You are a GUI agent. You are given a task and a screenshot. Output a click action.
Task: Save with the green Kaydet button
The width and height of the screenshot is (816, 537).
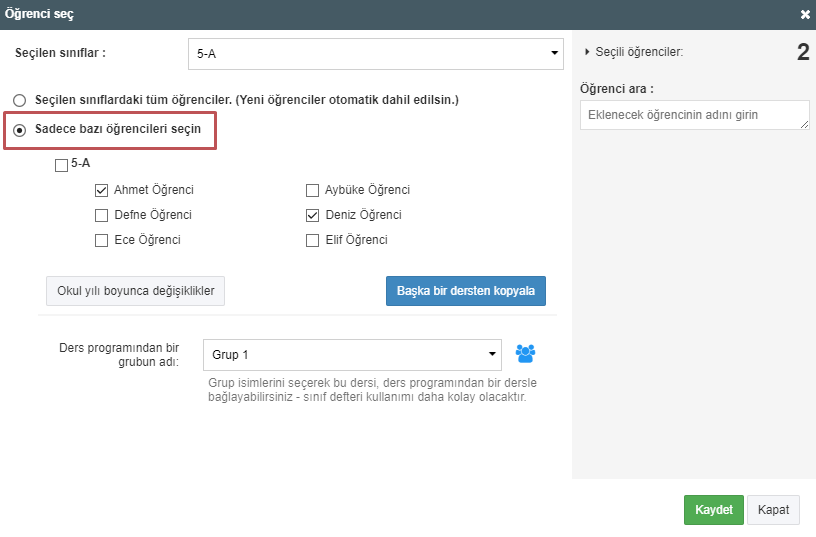(x=714, y=510)
